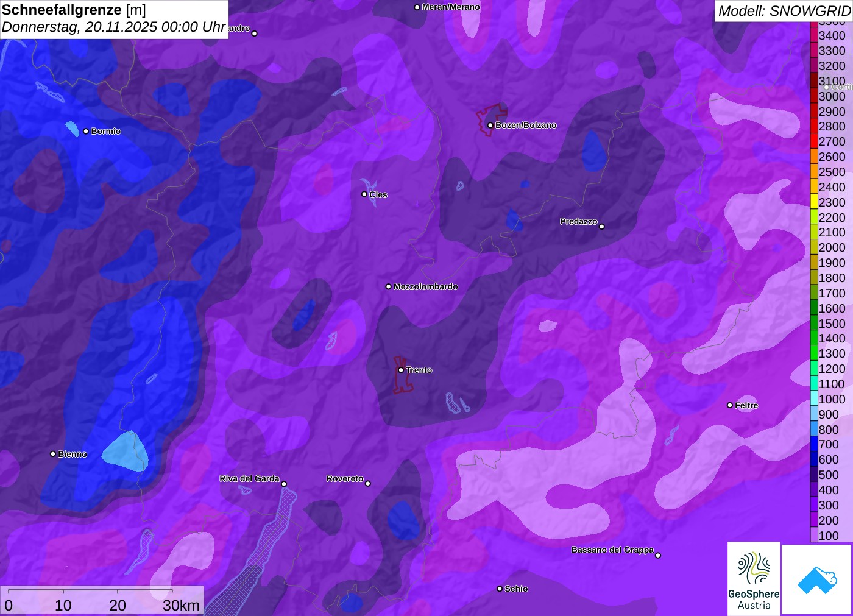
Task: Click the blue cloud house logo
Action: (x=817, y=579)
